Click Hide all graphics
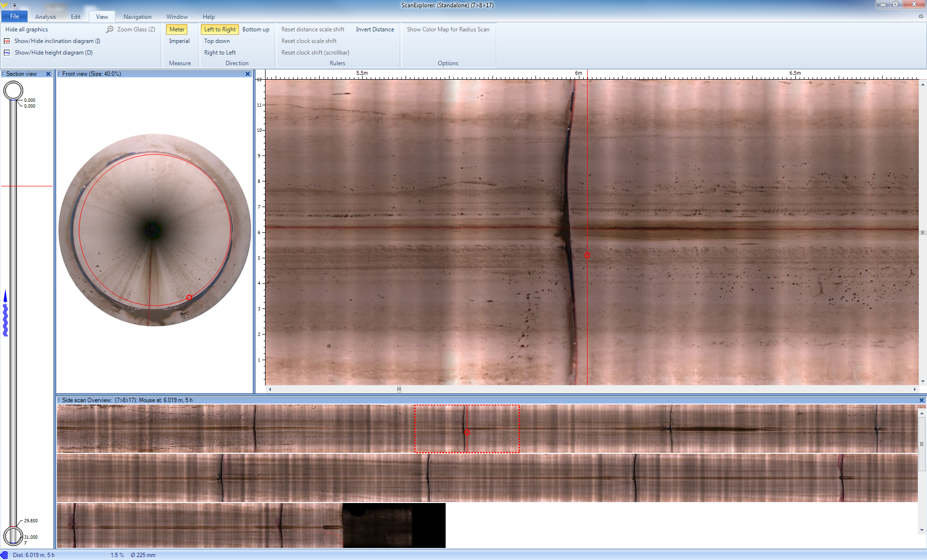This screenshot has width=927, height=560. (x=27, y=29)
